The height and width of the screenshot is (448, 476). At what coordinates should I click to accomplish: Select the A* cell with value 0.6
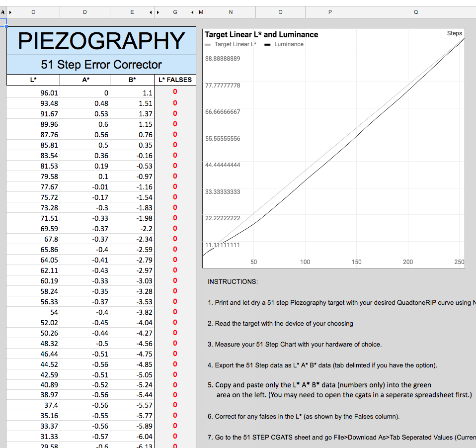click(85, 124)
